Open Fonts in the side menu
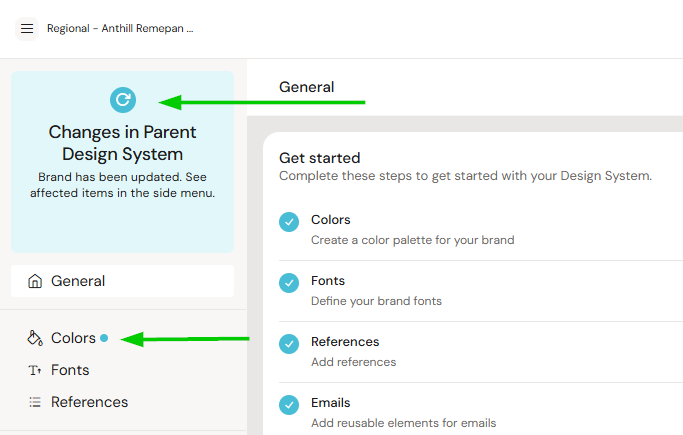The width and height of the screenshot is (683, 435). 70,370
